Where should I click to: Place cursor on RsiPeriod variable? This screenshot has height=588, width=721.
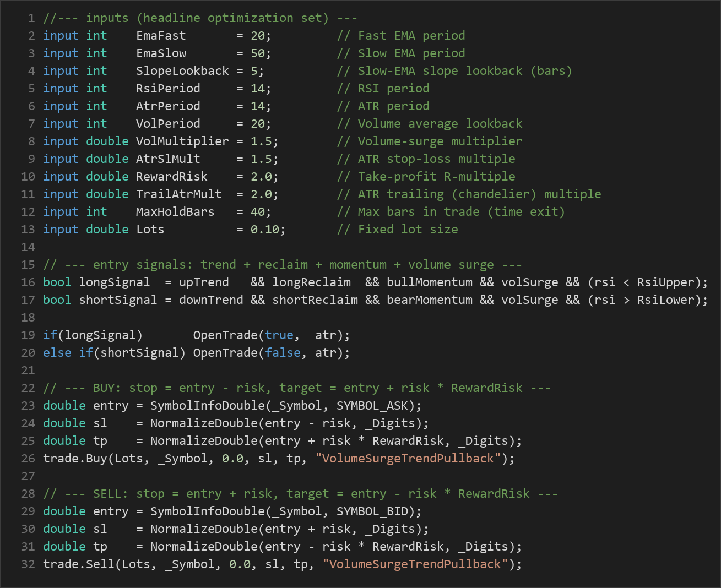[x=168, y=89]
